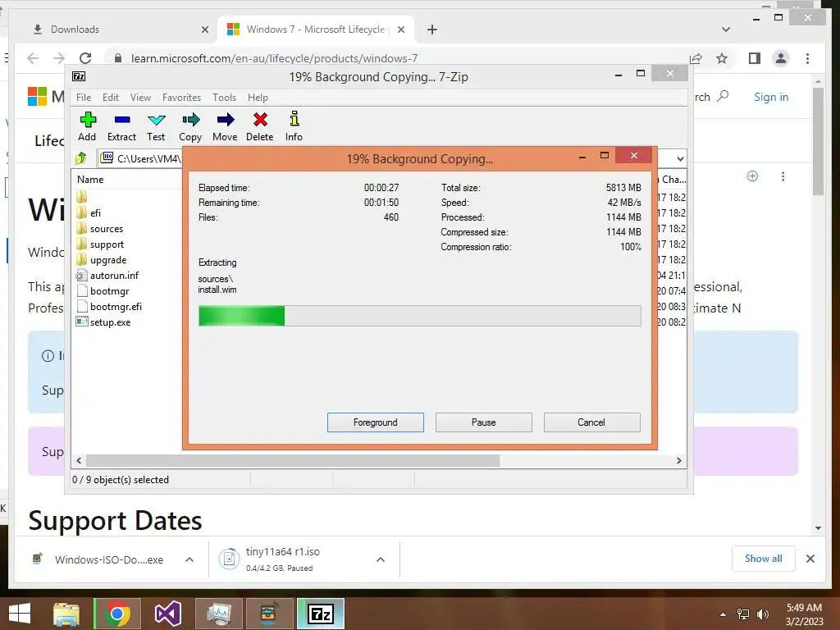Click the Test toolbar icon
The width and height of the screenshot is (840, 630).
[156, 126]
